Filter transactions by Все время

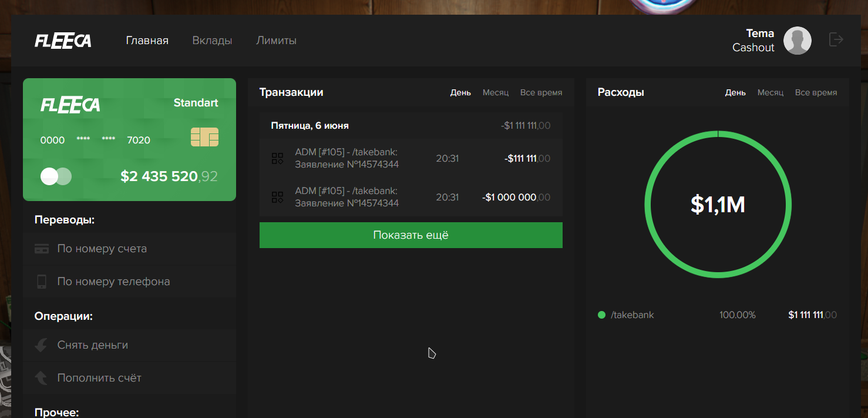pyautogui.click(x=541, y=92)
